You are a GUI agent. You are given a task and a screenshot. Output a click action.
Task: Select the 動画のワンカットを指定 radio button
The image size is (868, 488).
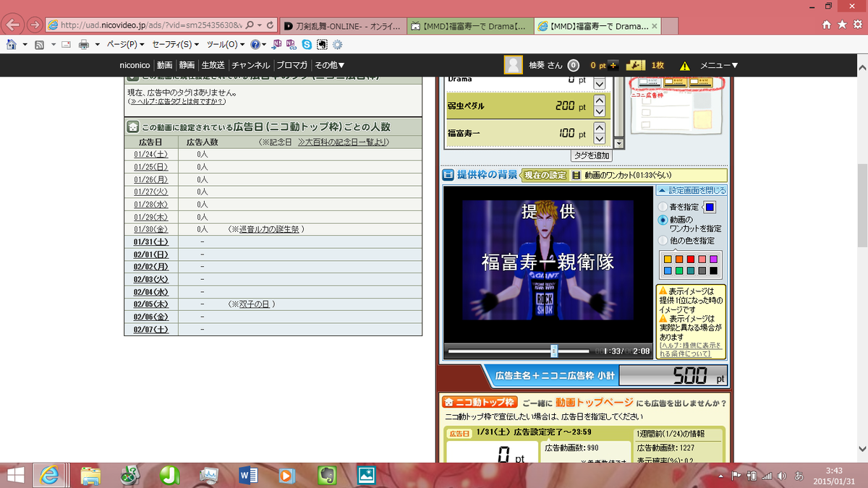[x=663, y=220]
